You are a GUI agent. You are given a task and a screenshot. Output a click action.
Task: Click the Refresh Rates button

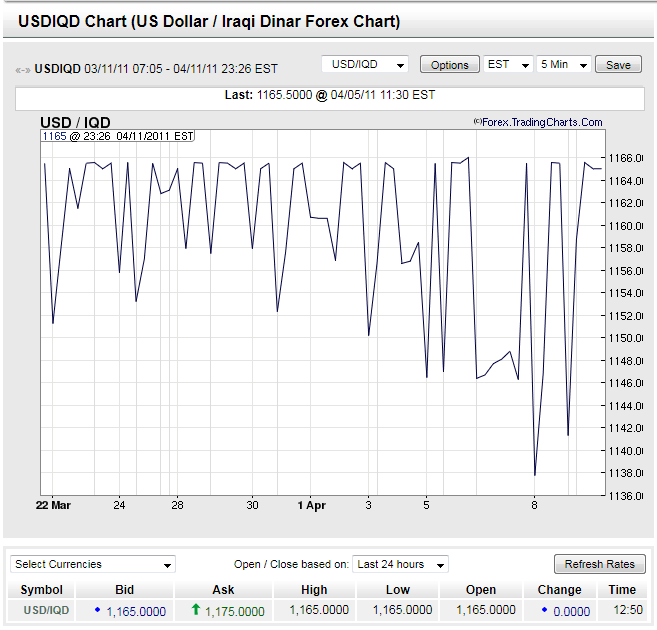(x=600, y=564)
